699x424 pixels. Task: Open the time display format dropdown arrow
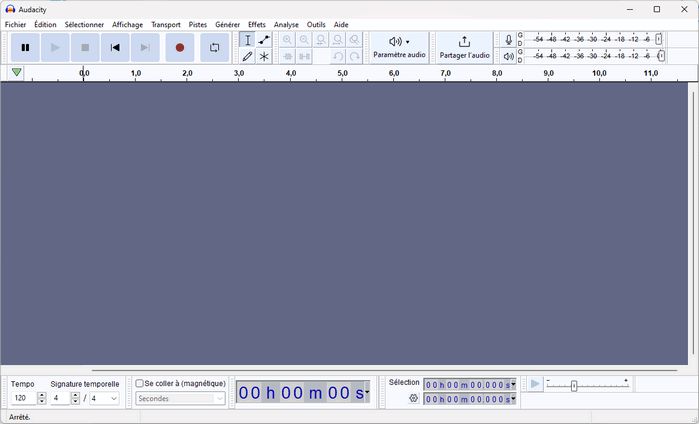click(367, 392)
